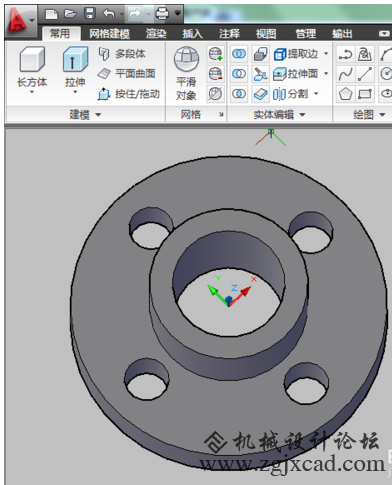
Task: Open the 渲染 ribbon tab
Action: (156, 34)
